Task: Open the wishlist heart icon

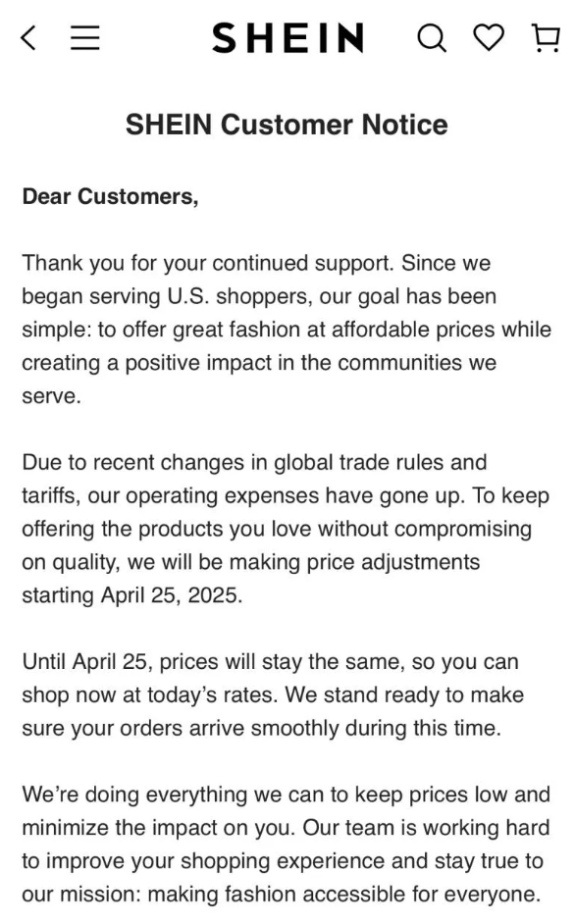Action: pyautogui.click(x=489, y=37)
